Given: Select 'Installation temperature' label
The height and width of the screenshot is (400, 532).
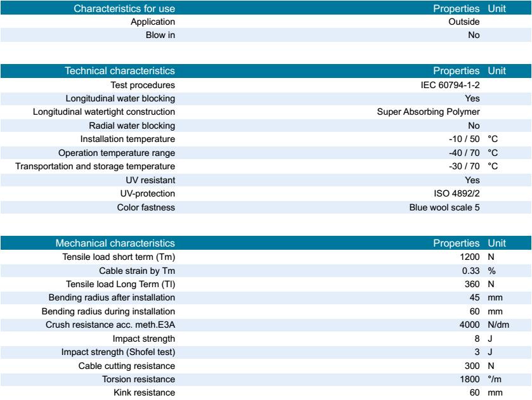Looking at the screenshot, I should point(127,139).
